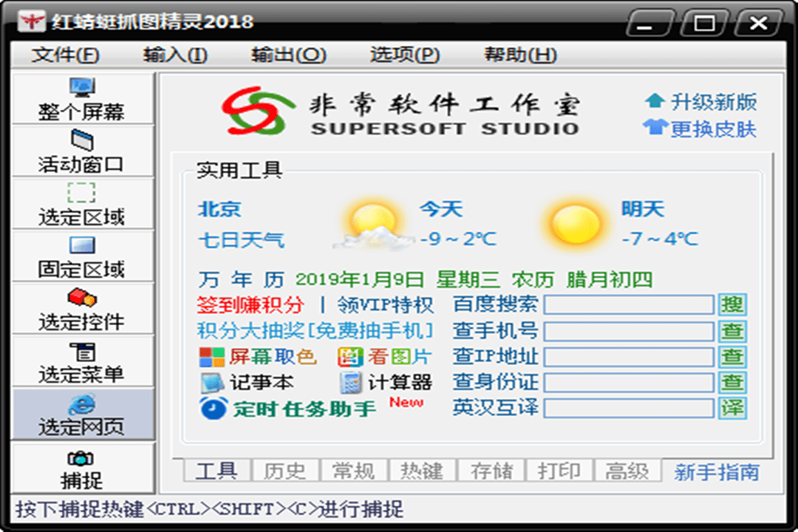Image resolution: width=798 pixels, height=532 pixels.
Task: Click the 译 translate button
Action: click(732, 409)
